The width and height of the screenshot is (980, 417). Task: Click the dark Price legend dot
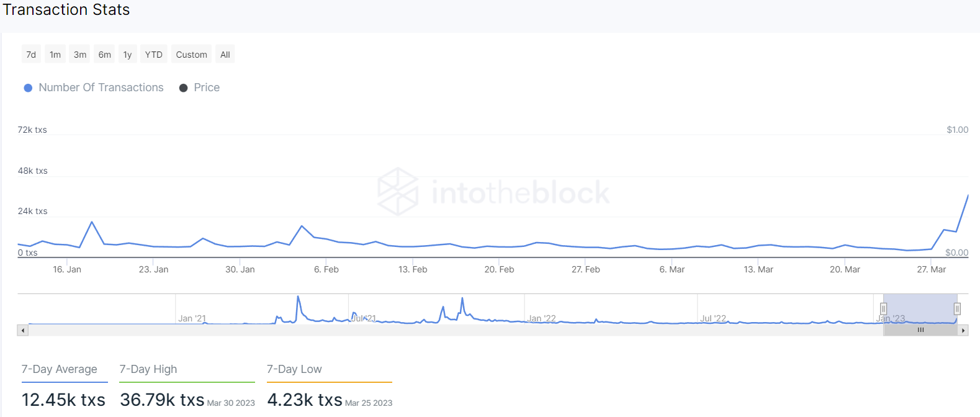[183, 88]
